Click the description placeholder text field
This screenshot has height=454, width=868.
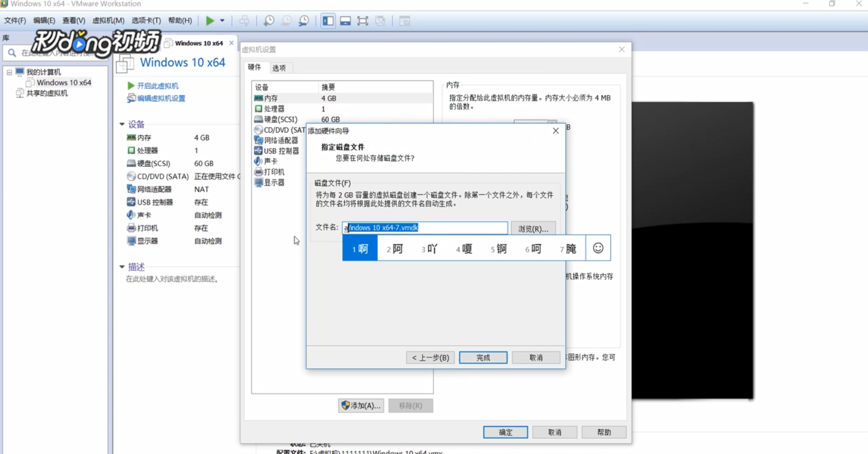[x=172, y=279]
